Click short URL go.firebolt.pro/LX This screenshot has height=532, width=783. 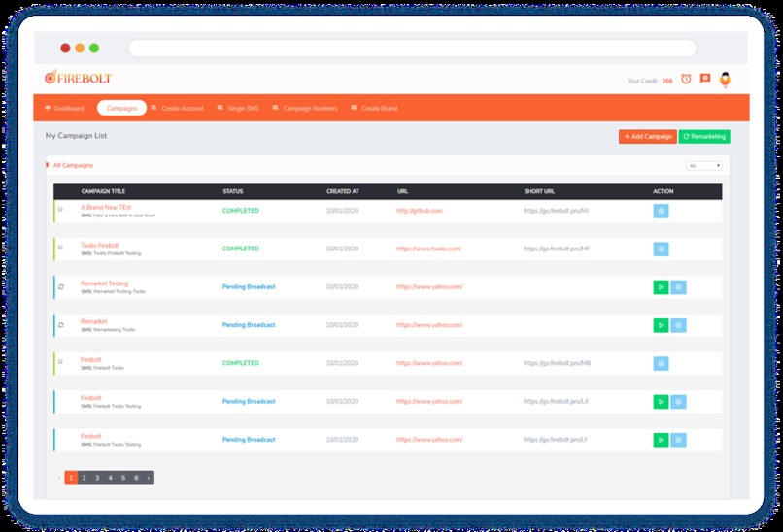556,401
